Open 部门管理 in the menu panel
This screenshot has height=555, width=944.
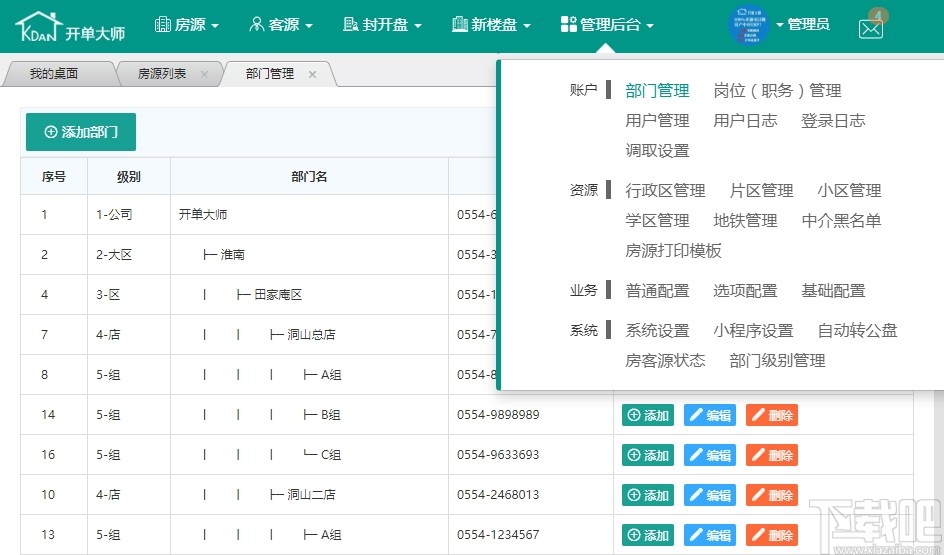click(657, 91)
